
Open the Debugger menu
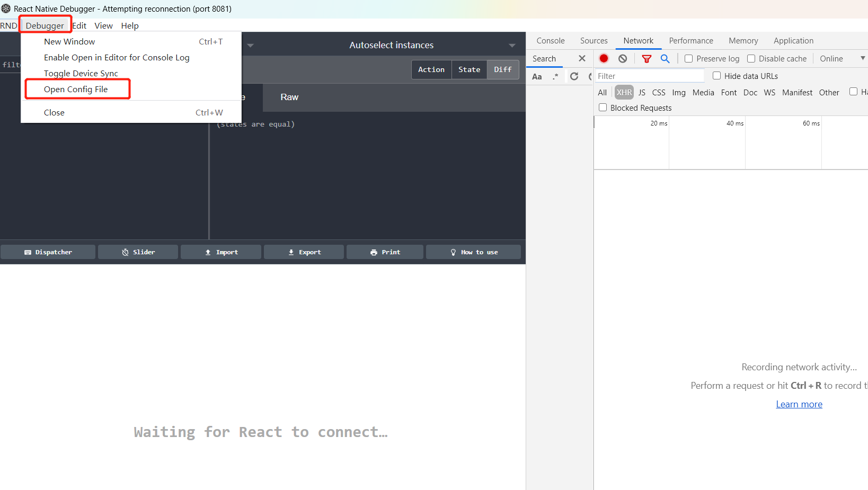[x=45, y=25]
